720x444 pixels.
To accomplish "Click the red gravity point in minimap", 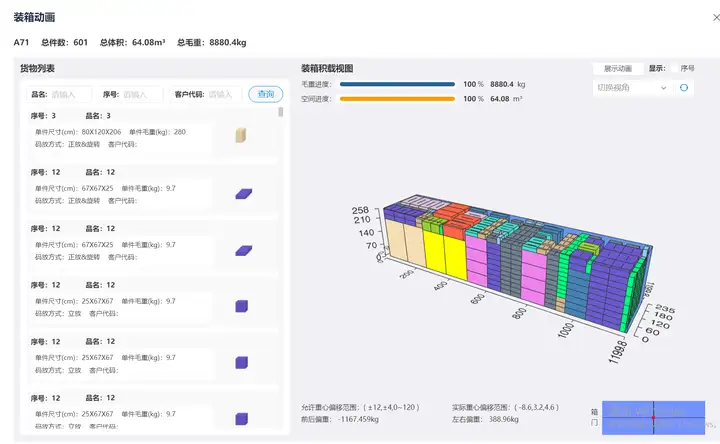I will point(653,418).
